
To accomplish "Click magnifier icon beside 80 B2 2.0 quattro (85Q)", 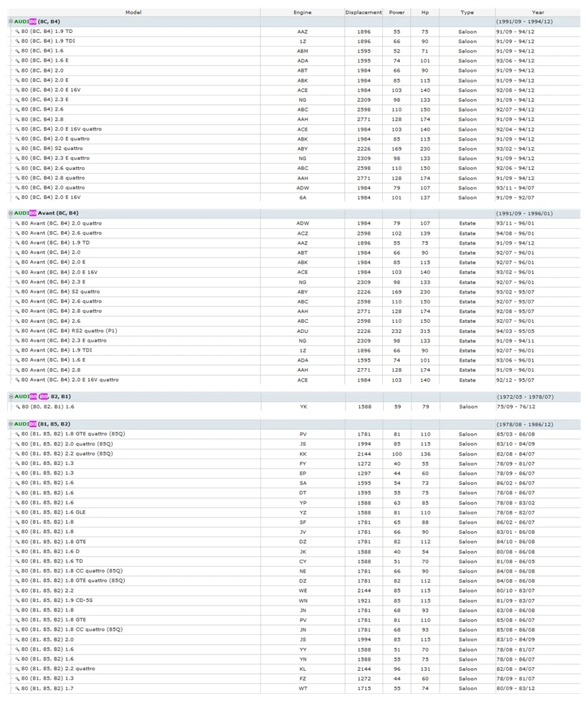I will (x=17, y=444).
